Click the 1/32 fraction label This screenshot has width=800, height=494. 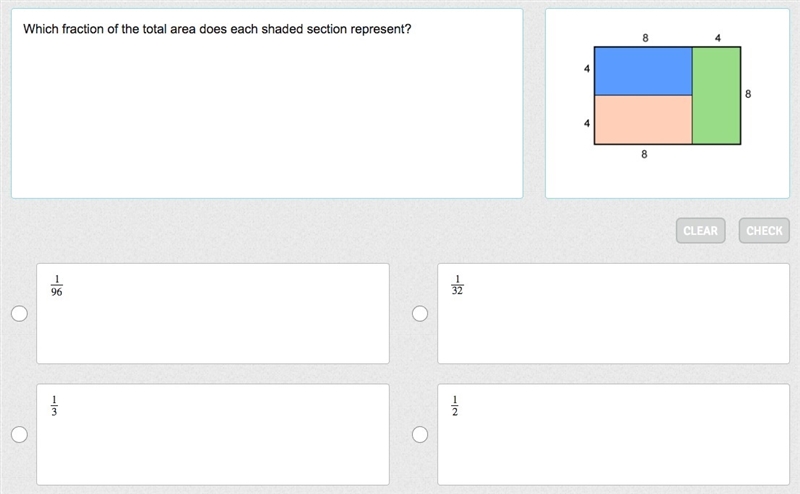point(457,285)
